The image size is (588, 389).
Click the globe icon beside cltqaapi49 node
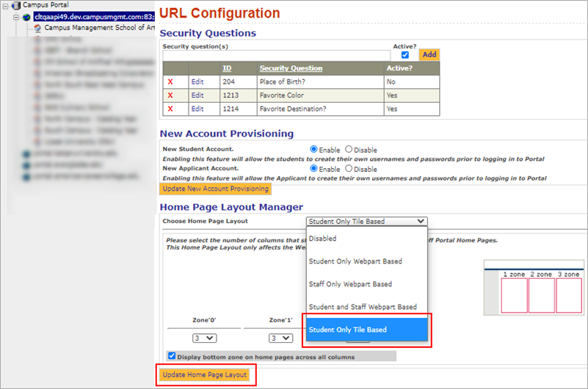click(26, 17)
